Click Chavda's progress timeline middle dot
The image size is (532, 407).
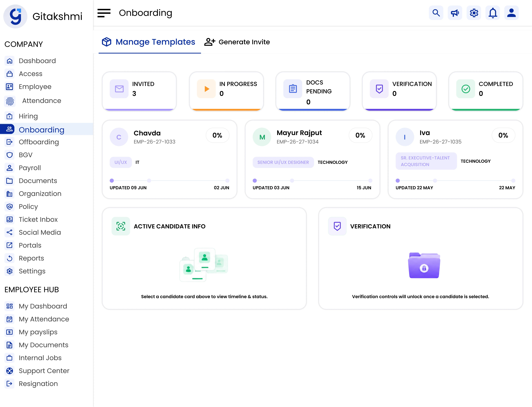[149, 181]
